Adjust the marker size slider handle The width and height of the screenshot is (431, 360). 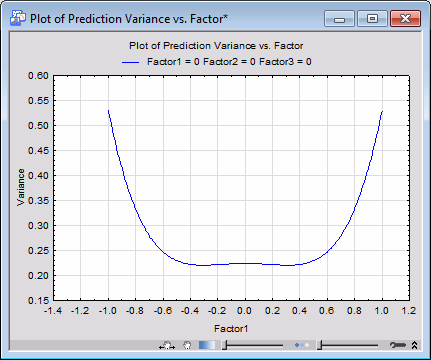point(319,345)
